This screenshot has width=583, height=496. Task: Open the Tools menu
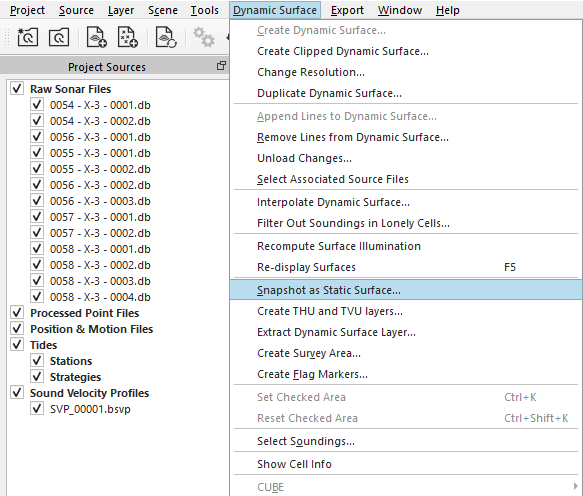tap(204, 10)
